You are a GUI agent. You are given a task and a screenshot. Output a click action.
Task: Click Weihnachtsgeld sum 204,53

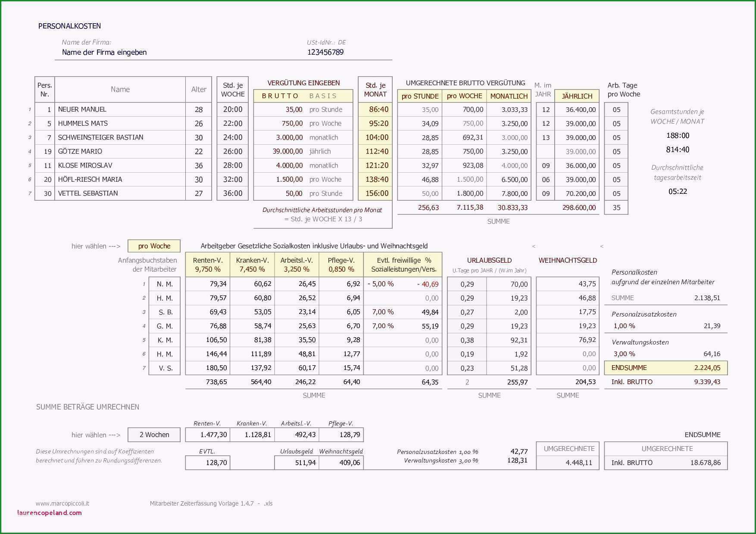[x=585, y=382]
